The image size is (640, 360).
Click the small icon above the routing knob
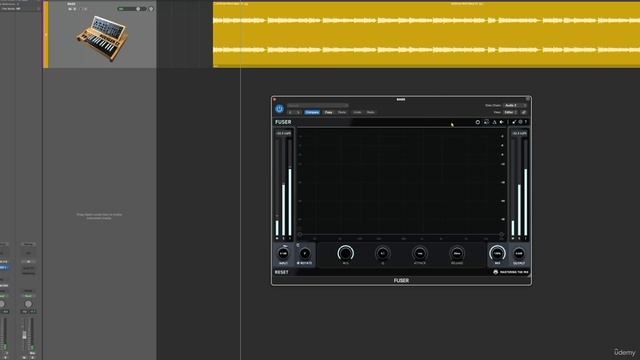click(x=298, y=245)
